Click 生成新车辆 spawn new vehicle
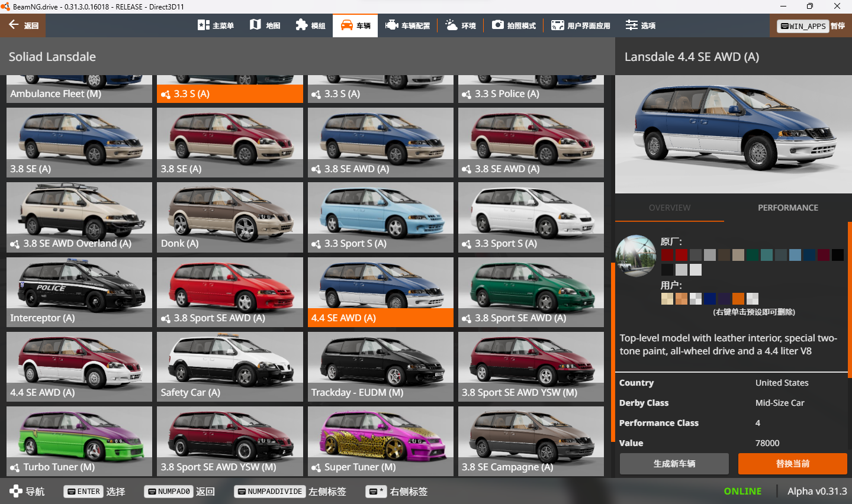Image resolution: width=852 pixels, height=504 pixels. pos(674,464)
